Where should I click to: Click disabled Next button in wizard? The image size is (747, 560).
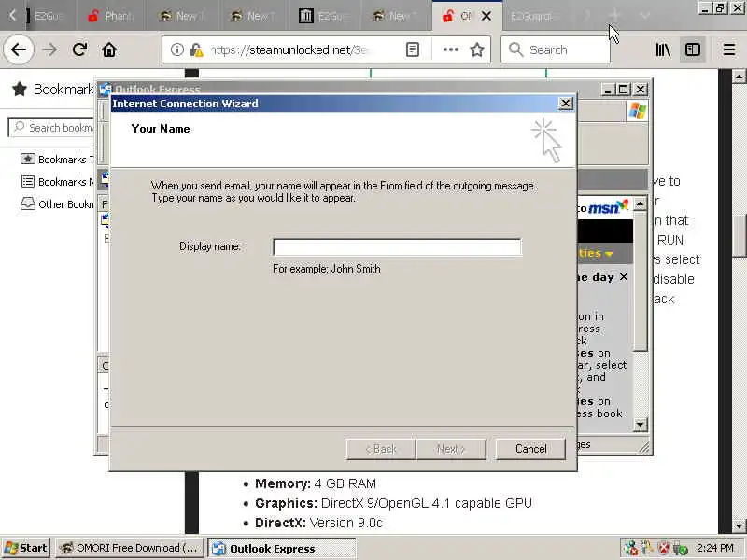point(451,449)
